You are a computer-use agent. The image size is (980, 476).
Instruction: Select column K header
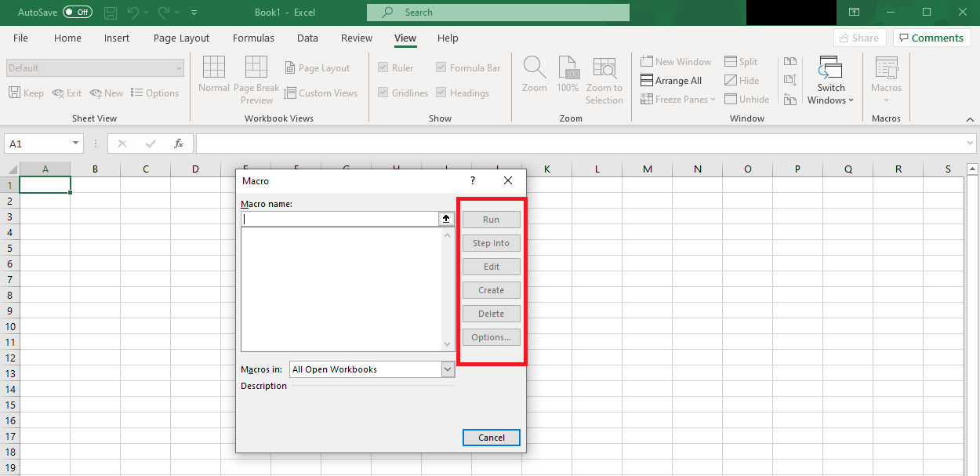click(x=546, y=169)
